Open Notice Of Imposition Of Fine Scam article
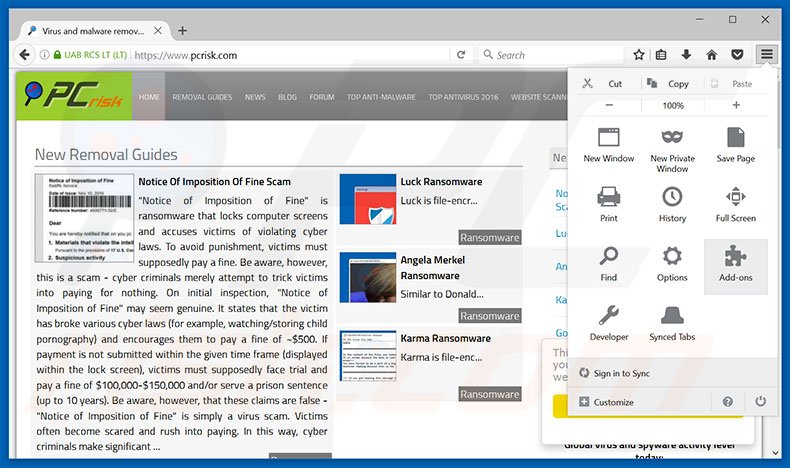Image resolution: width=790 pixels, height=468 pixels. click(214, 181)
